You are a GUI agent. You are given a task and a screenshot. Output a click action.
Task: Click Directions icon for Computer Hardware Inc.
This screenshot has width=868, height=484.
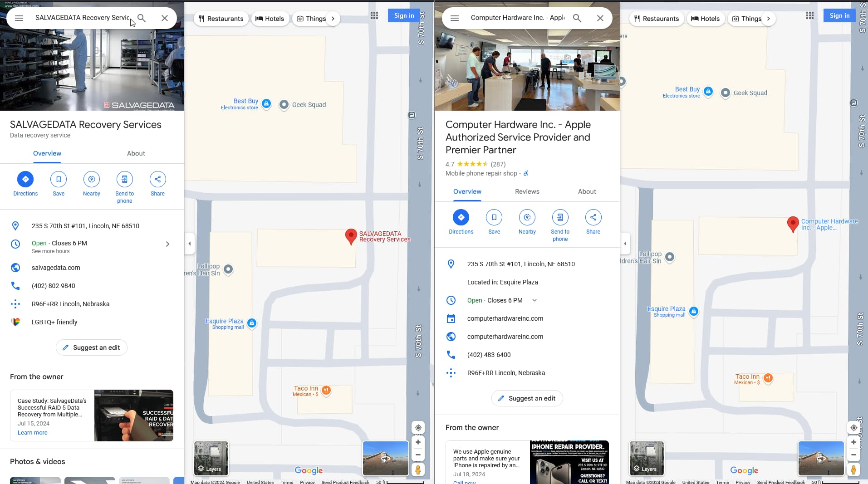(461, 217)
